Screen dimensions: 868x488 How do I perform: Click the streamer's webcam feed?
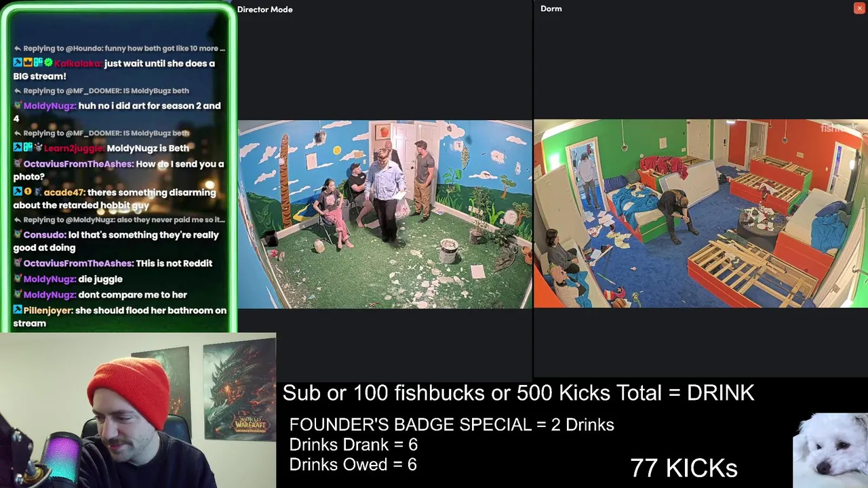[138, 411]
